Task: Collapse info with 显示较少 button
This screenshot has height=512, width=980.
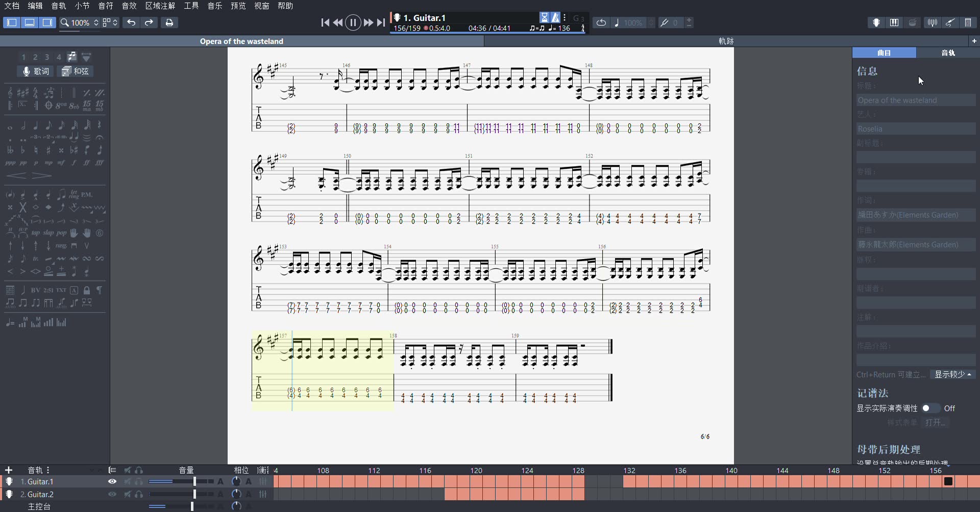Action: click(952, 374)
